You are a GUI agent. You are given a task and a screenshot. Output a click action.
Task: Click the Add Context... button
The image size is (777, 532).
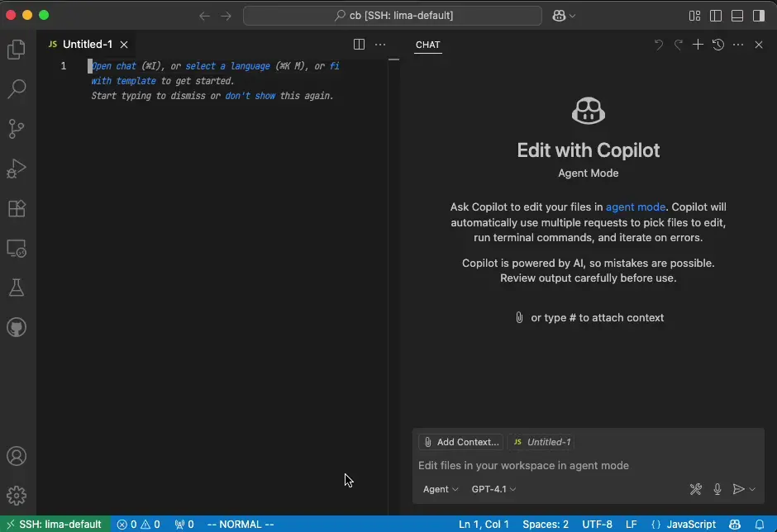tap(461, 442)
